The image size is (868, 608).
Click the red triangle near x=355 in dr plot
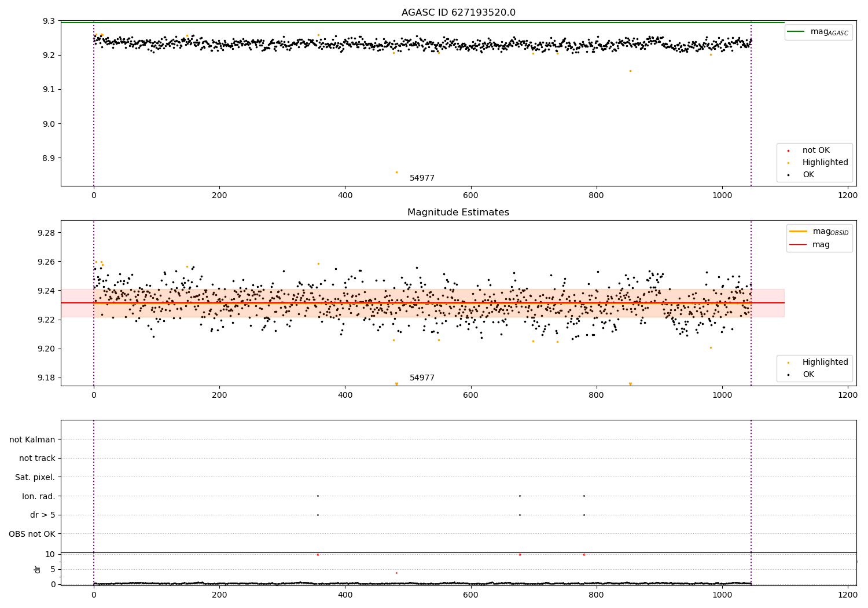pos(318,555)
